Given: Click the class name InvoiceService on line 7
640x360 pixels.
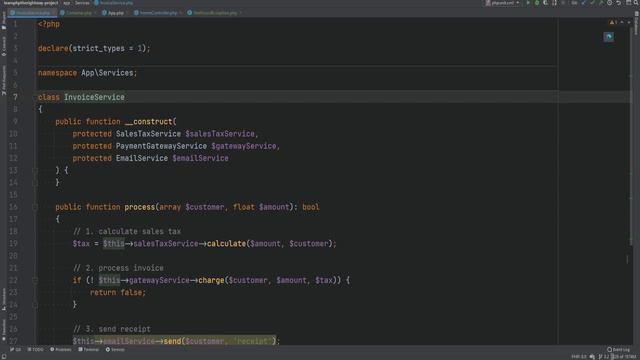Looking at the screenshot, I should pos(94,97).
